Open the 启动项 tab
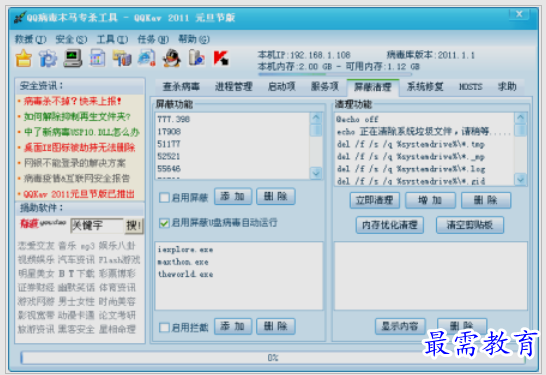 (281, 86)
